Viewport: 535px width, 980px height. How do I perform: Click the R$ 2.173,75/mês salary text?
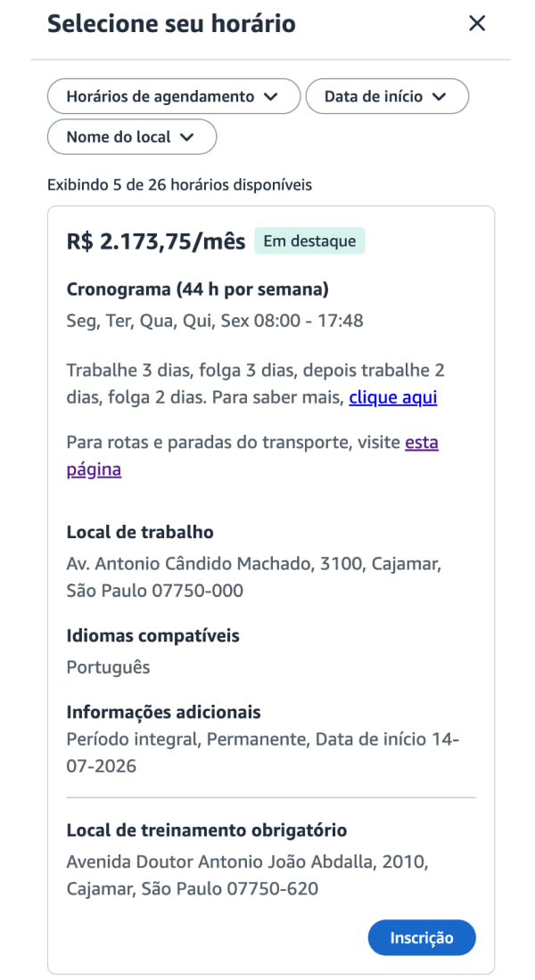point(156,241)
